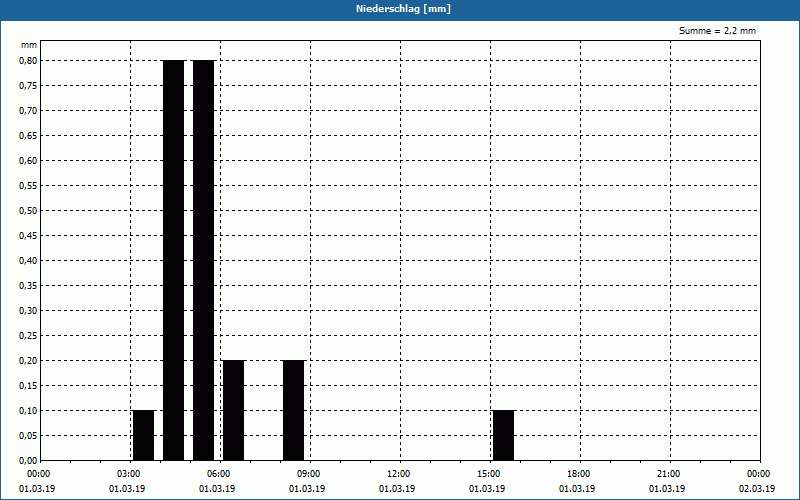This screenshot has height=500, width=800.
Task: Click the 18:00 x-axis time label
Action: click(x=579, y=474)
